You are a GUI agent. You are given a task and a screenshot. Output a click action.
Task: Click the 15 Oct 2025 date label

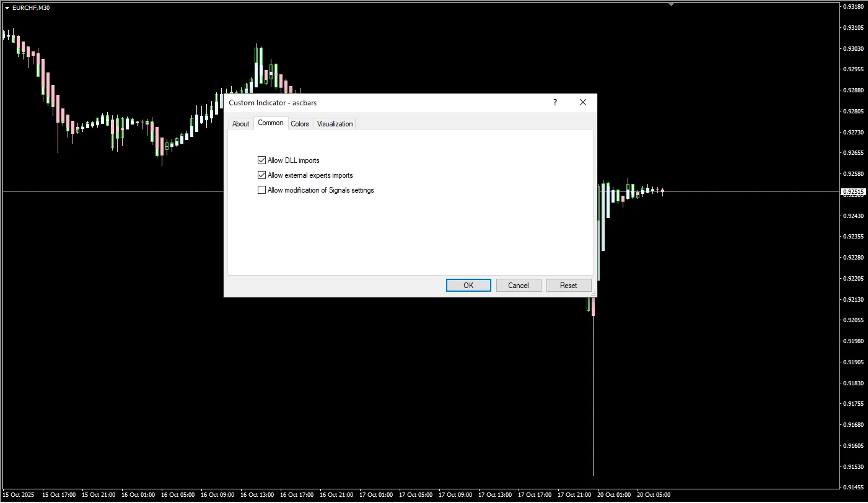pos(19,495)
